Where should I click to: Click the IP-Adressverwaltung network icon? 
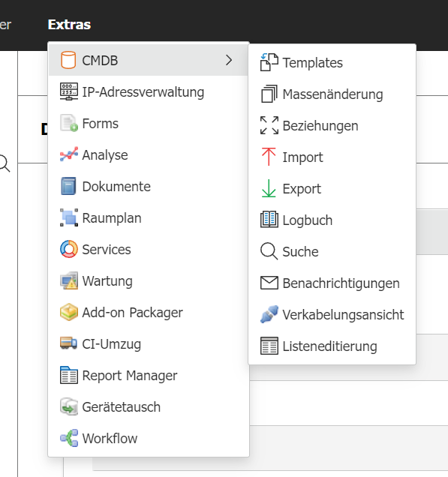pyautogui.click(x=69, y=91)
